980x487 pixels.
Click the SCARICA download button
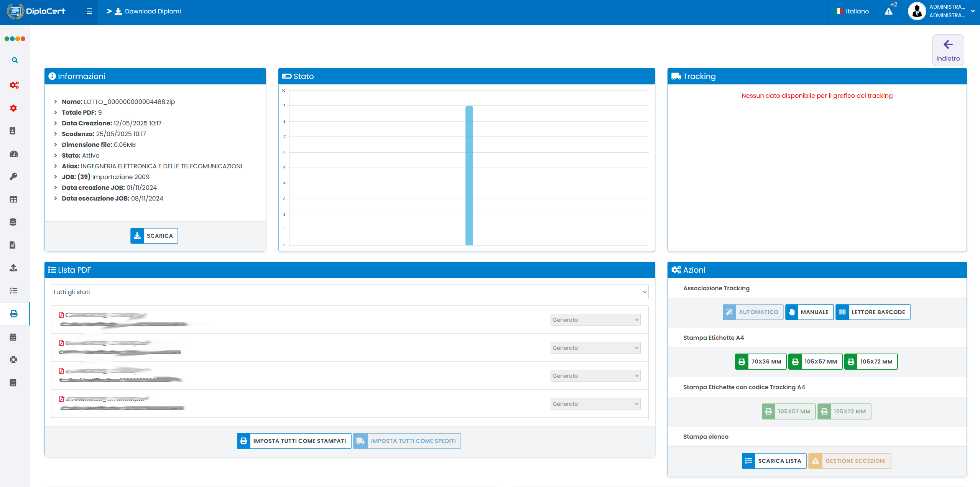pos(154,236)
